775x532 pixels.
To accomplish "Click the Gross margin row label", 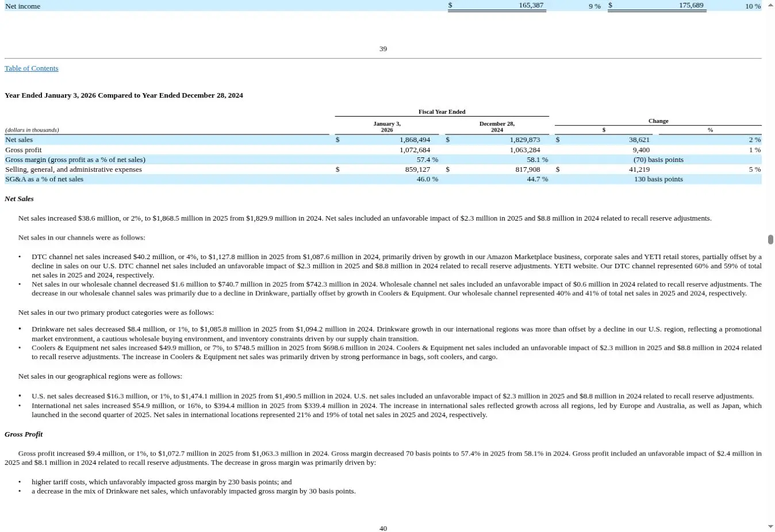I will click(75, 160).
